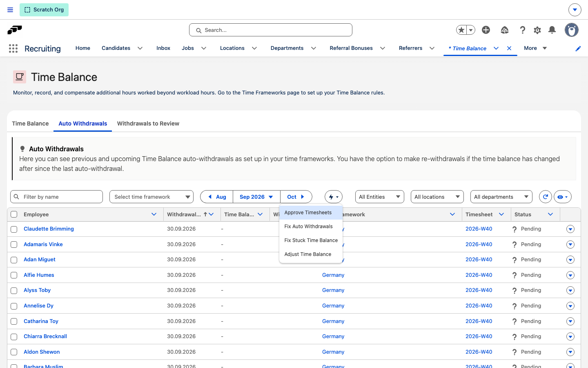Open the Setup gear icon
Viewport: 588px width, 368px height.
537,30
